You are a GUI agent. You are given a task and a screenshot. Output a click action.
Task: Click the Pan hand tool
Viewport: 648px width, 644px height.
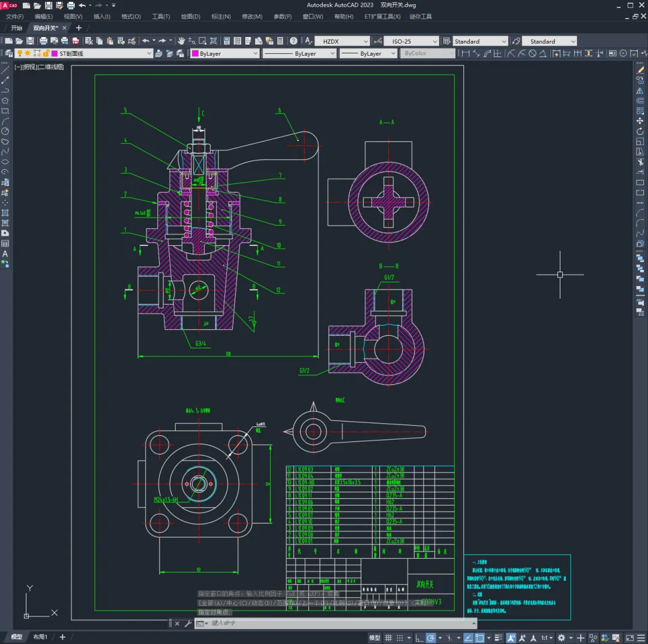pyautogui.click(x=181, y=41)
